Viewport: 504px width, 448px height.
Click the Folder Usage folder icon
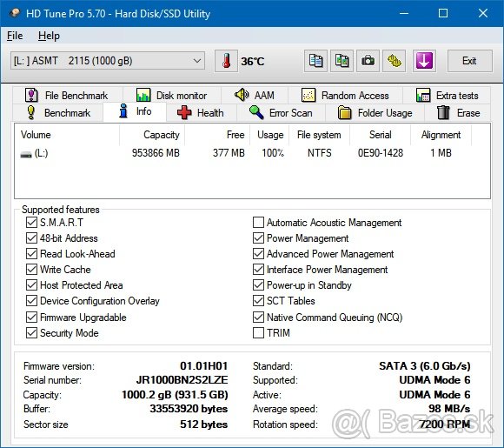(345, 112)
